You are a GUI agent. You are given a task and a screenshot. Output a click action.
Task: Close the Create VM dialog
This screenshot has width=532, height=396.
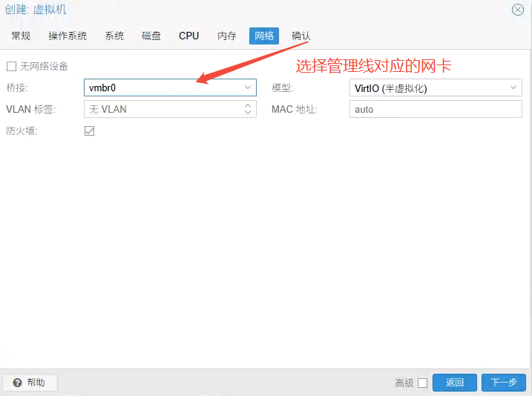click(x=518, y=10)
